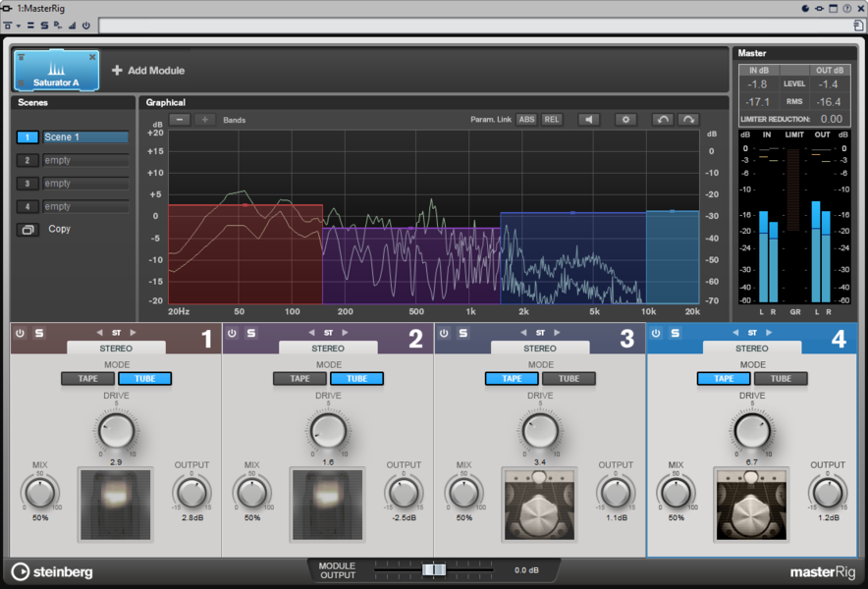Click band 4 next channel mode arrow
The height and width of the screenshot is (589, 868).
(x=769, y=333)
